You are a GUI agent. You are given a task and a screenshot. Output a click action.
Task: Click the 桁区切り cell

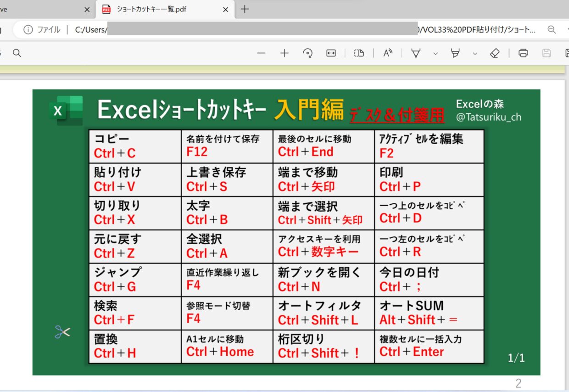pyautogui.click(x=324, y=347)
